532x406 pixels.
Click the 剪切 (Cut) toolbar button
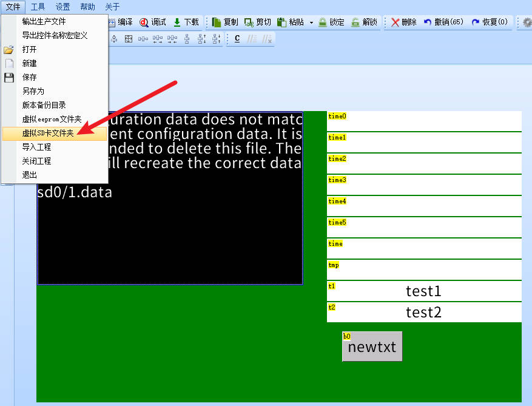pyautogui.click(x=258, y=22)
